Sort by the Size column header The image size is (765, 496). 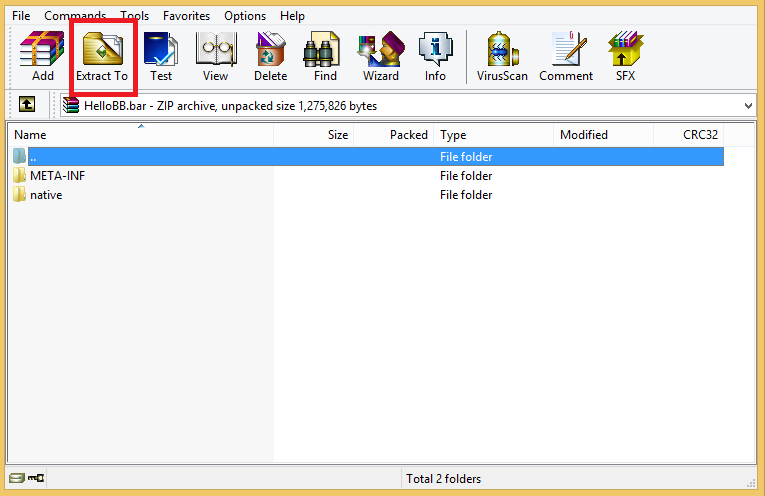314,135
